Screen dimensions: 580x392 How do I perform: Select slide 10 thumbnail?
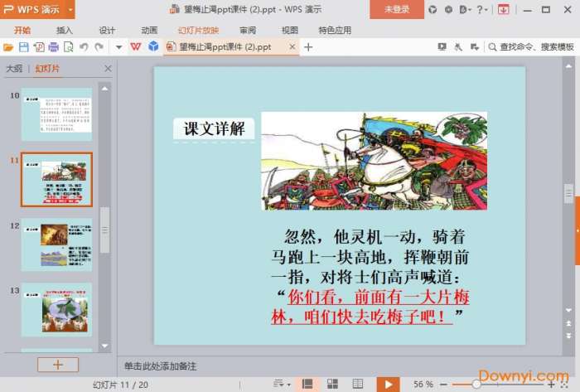click(56, 114)
